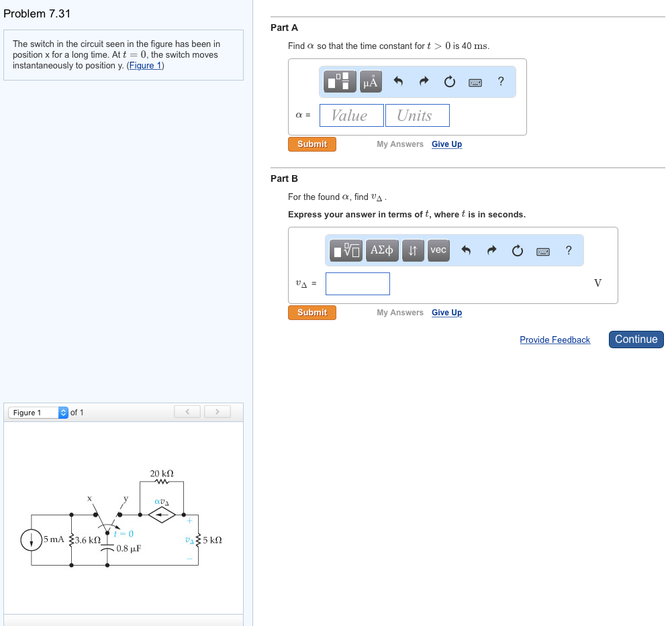Screen dimensions: 672x626
Task: Open the Figure 1 selector dropdown
Action: pos(39,412)
